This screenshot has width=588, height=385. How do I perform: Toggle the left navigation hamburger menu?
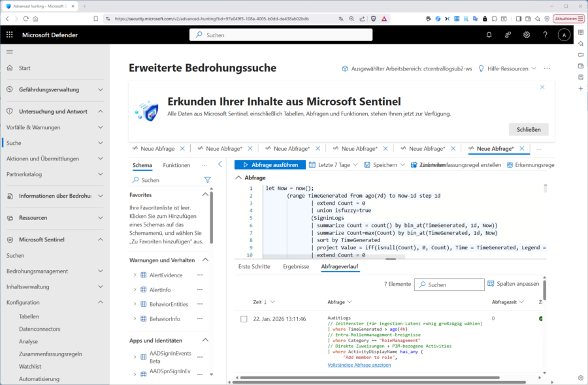coord(10,52)
